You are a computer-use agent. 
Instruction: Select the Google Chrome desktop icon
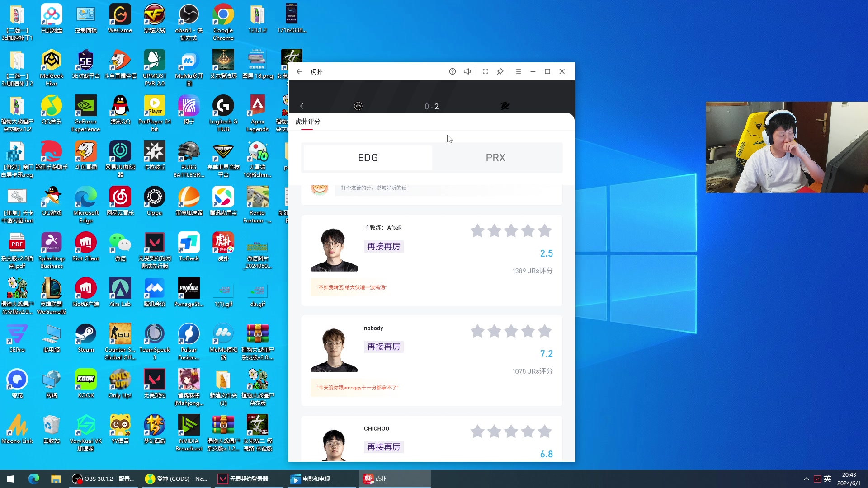[x=223, y=22]
